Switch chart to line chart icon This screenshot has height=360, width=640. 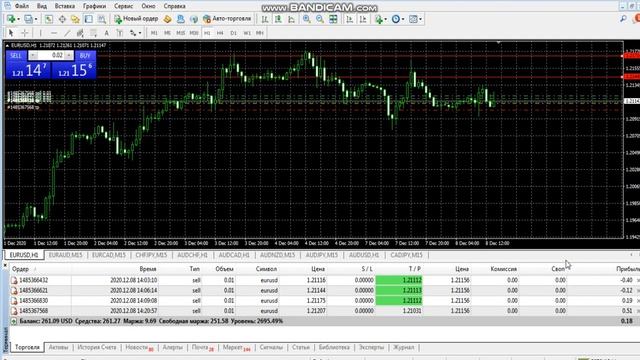(291, 19)
